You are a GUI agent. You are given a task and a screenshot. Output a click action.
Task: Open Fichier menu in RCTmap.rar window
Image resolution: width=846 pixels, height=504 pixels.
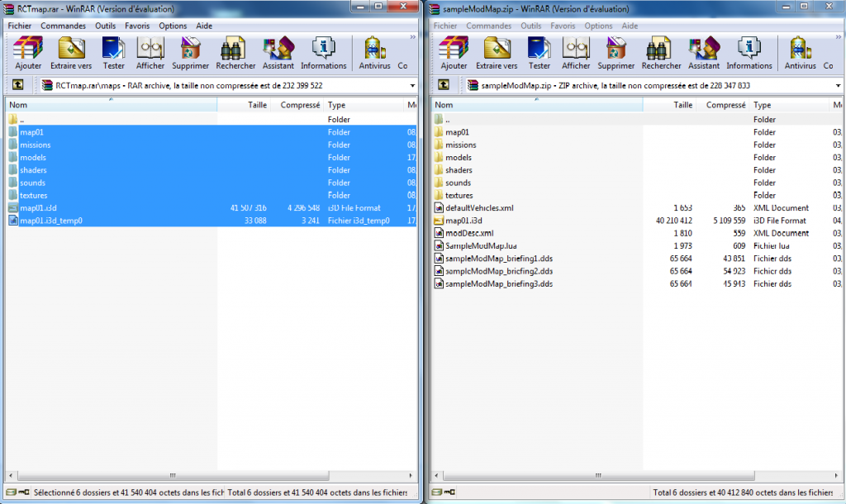pos(20,26)
